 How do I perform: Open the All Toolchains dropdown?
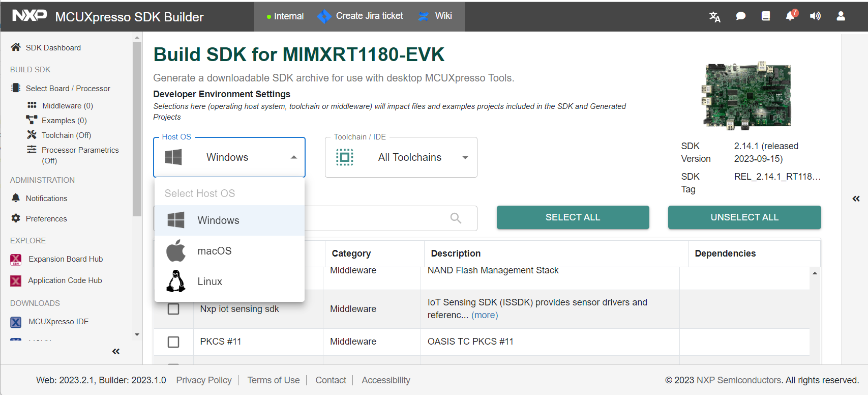point(401,157)
